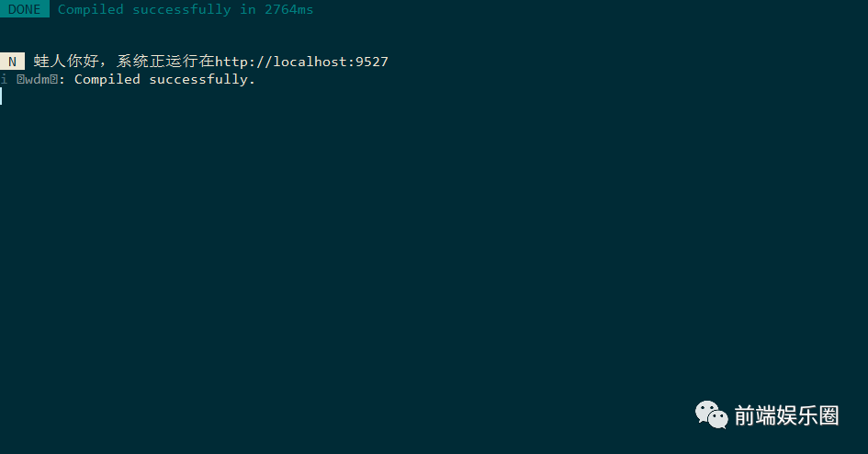The image size is (868, 454).
Task: Open the http://localhost:9527 link
Action: point(301,62)
